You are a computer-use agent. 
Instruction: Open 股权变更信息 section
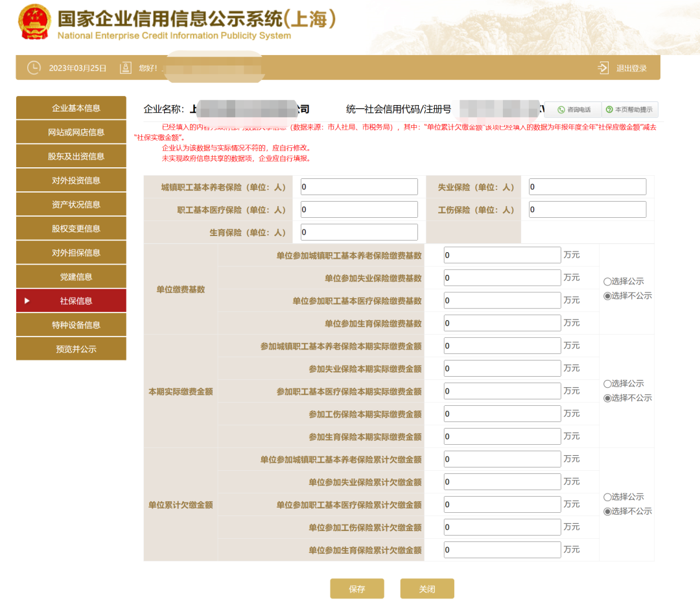pos(71,228)
